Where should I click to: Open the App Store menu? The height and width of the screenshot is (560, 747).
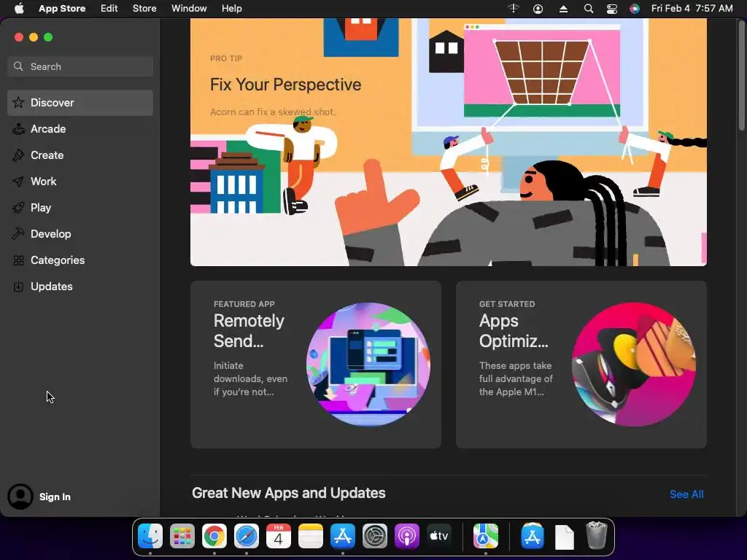tap(62, 9)
